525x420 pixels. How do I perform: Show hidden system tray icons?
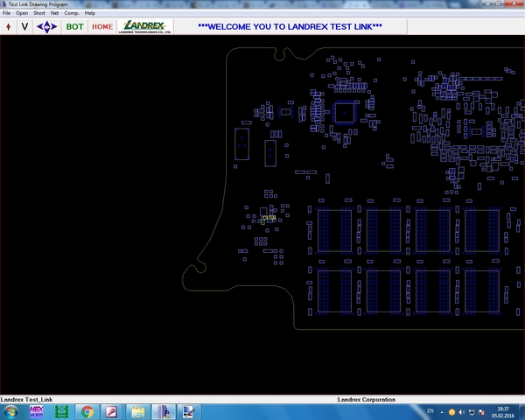click(x=441, y=411)
